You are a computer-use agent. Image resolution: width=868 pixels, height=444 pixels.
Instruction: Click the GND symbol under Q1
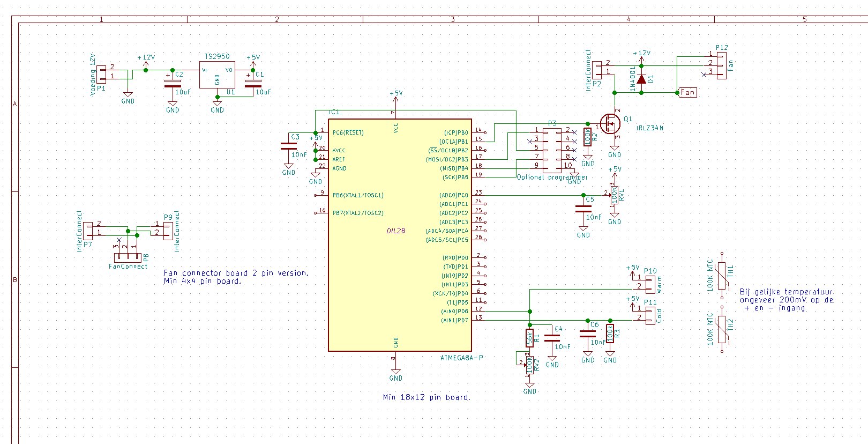pos(615,150)
